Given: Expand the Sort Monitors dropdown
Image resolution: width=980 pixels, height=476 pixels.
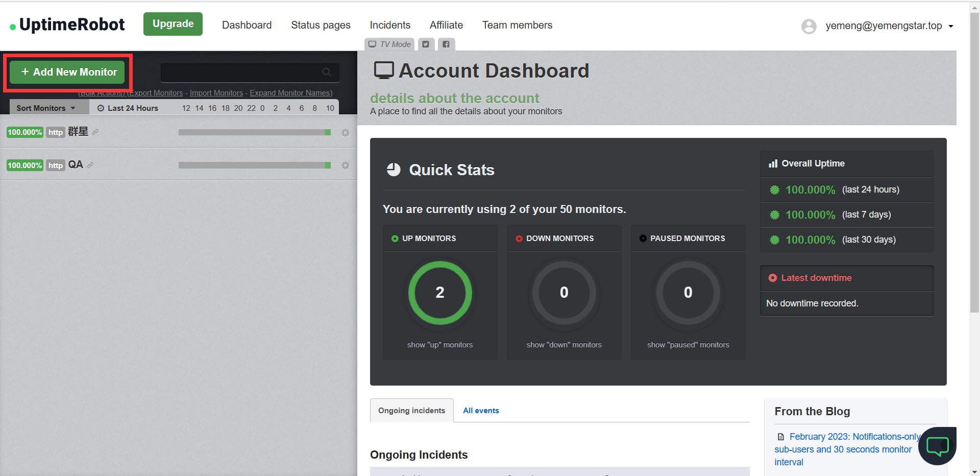Looking at the screenshot, I should pyautogui.click(x=46, y=108).
